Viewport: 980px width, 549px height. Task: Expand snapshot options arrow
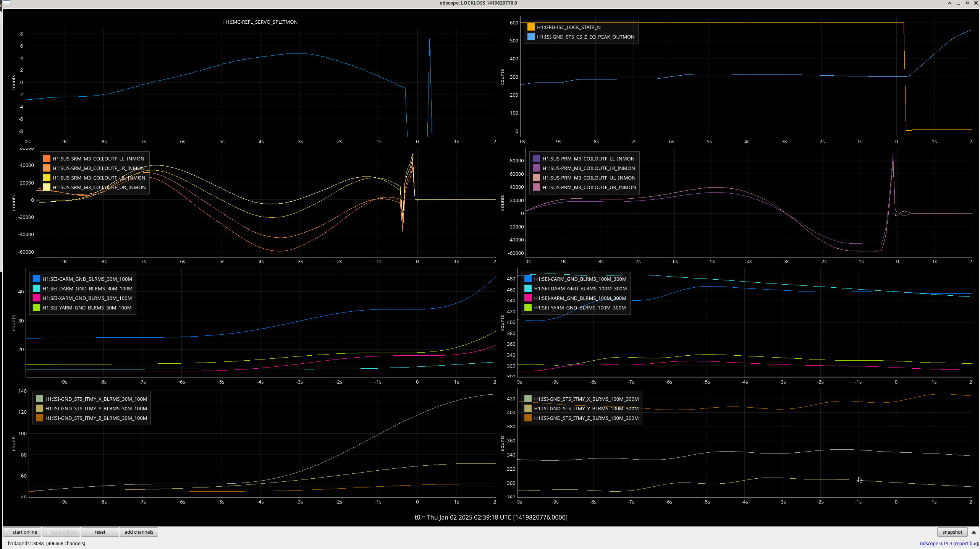point(974,532)
